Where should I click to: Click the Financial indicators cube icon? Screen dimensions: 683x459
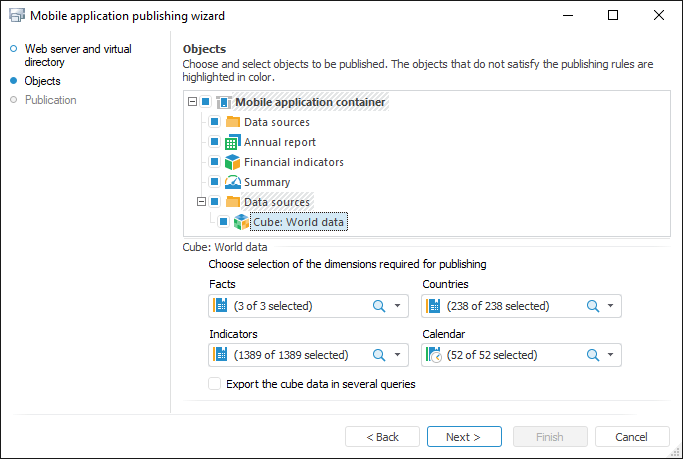click(232, 162)
